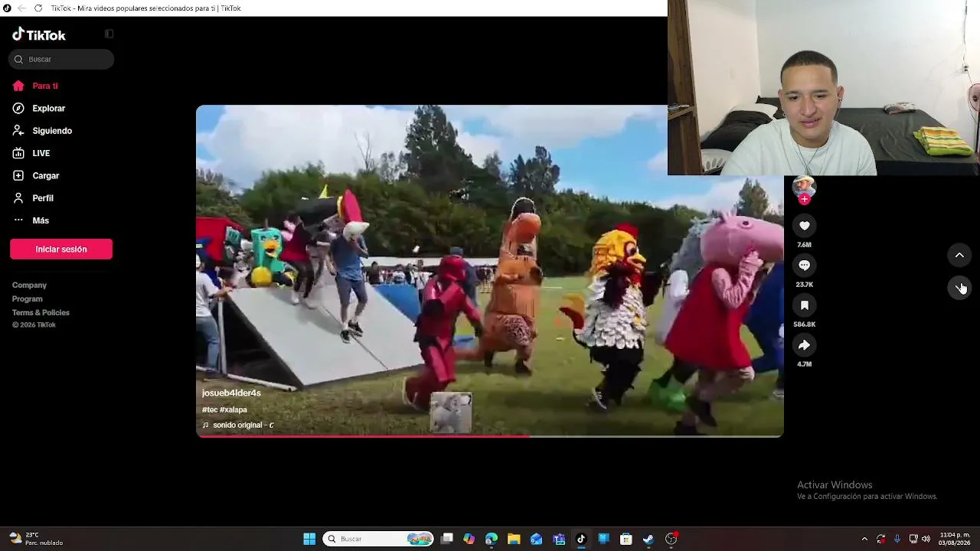
Task: Go to the next video
Action: [x=959, y=288]
